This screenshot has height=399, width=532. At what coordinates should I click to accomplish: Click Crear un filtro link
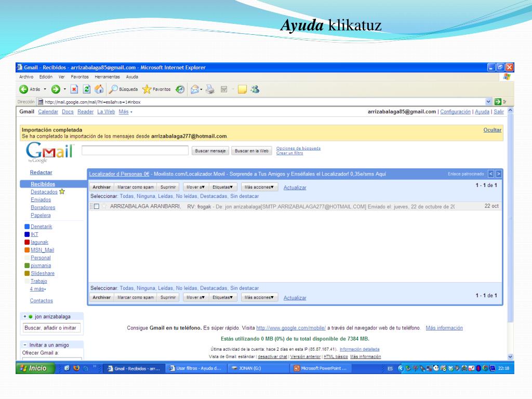pos(289,153)
